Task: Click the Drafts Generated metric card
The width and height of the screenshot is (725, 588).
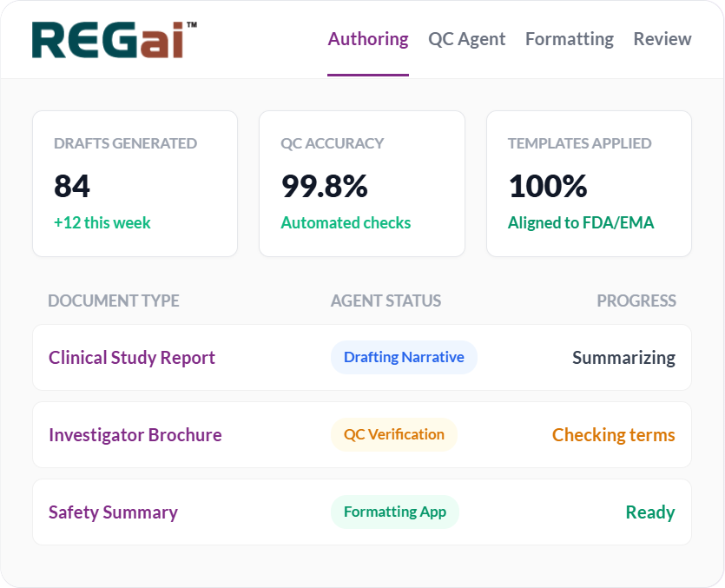Action: [135, 183]
